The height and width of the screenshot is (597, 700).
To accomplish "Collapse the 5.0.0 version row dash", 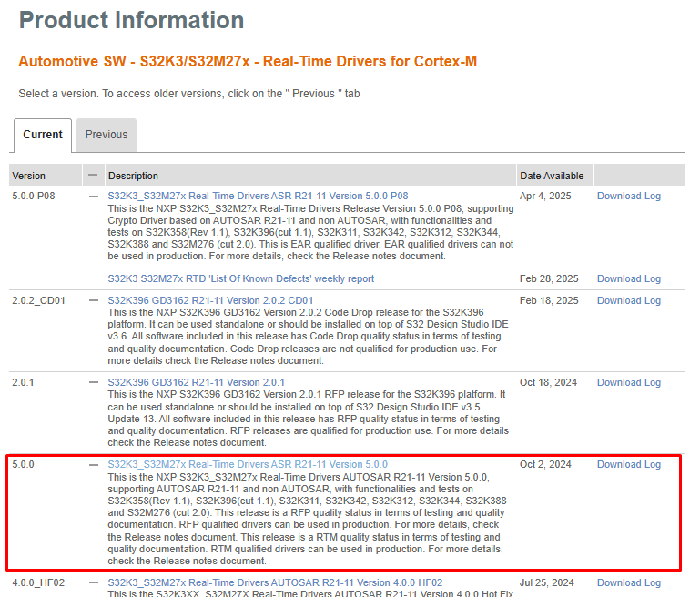I will pyautogui.click(x=93, y=464).
